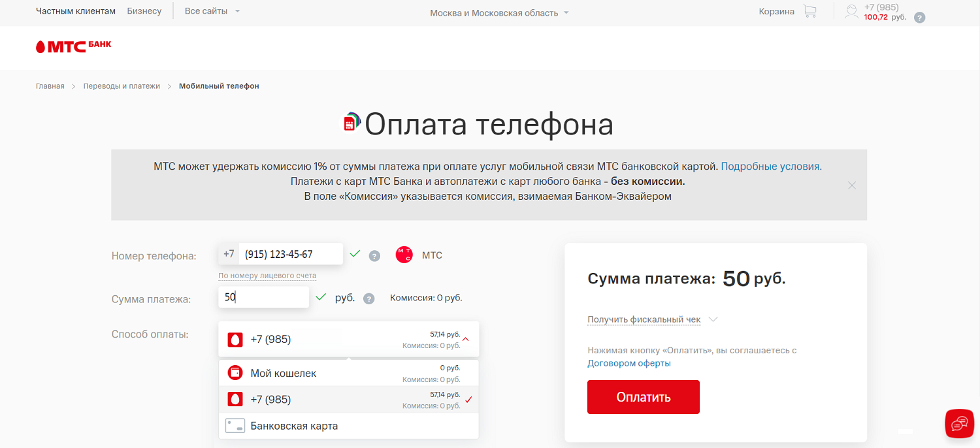Click the help icon beside account balance
Viewport: 980px width, 448px height.
(920, 18)
